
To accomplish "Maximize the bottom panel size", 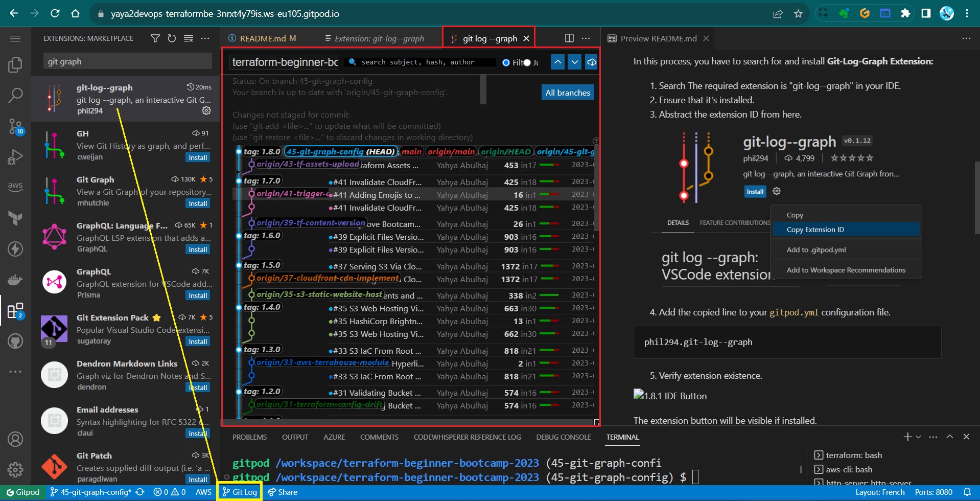I will (949, 437).
